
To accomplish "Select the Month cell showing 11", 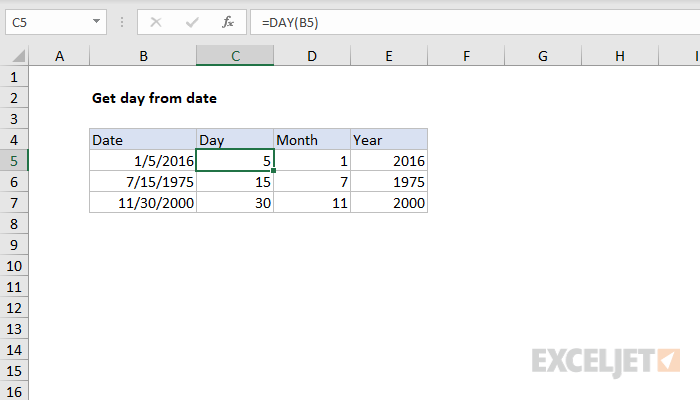I will (x=312, y=203).
